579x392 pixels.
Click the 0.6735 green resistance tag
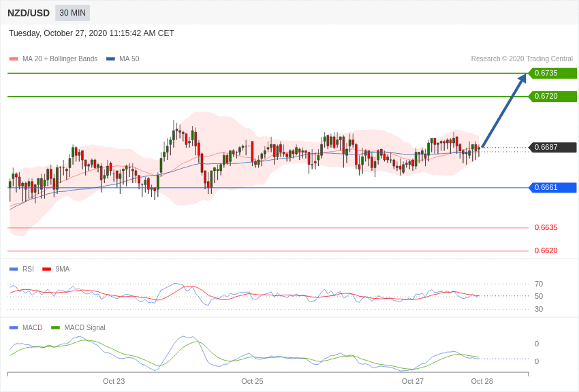pyautogui.click(x=552, y=73)
